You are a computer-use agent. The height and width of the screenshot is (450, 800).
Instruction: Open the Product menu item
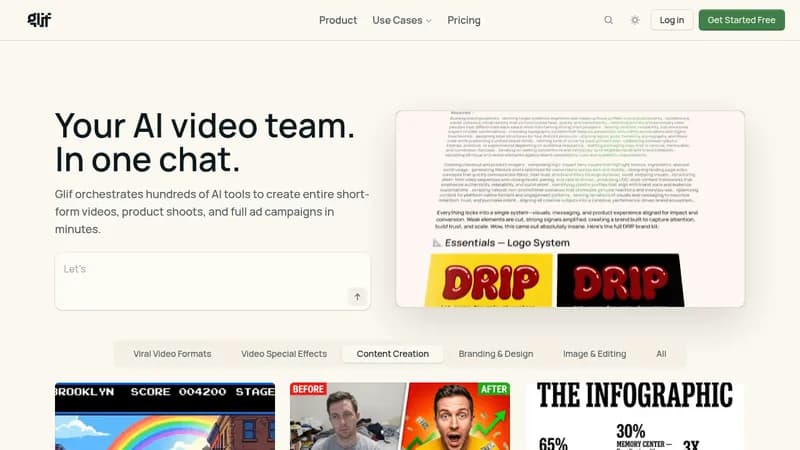tap(338, 20)
